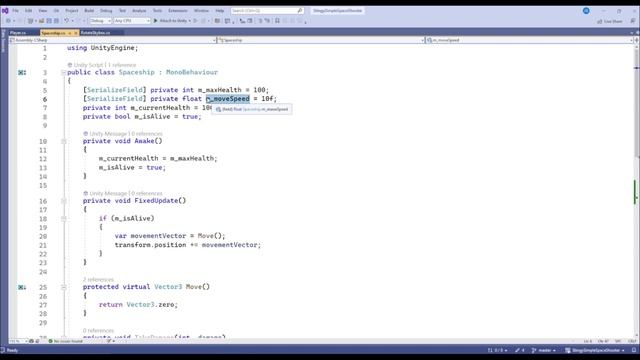Open the View menu
640x360 pixels.
coord(42,11)
